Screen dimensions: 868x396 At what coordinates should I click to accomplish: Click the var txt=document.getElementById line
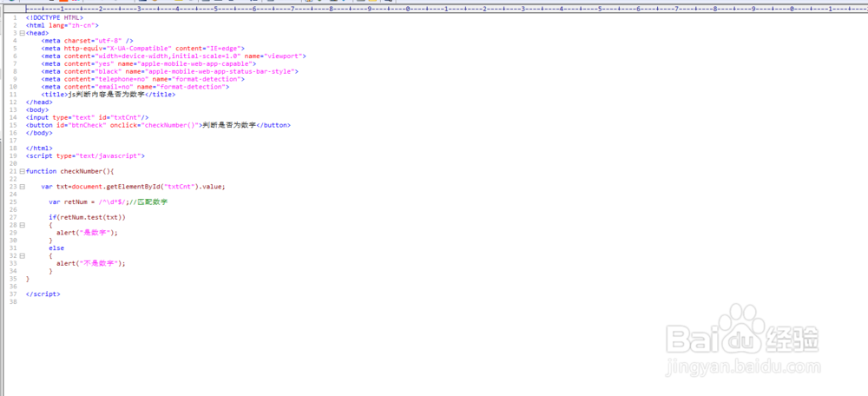134,187
